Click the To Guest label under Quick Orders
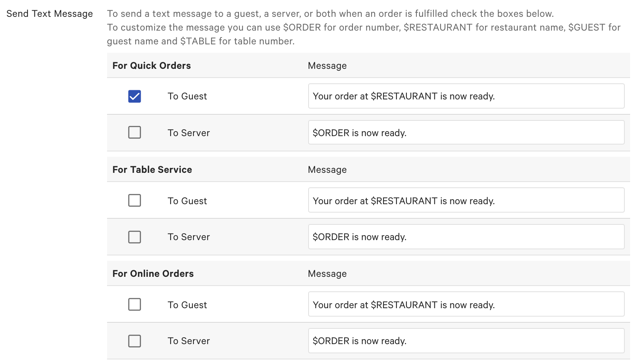The image size is (637, 364). pyautogui.click(x=187, y=96)
